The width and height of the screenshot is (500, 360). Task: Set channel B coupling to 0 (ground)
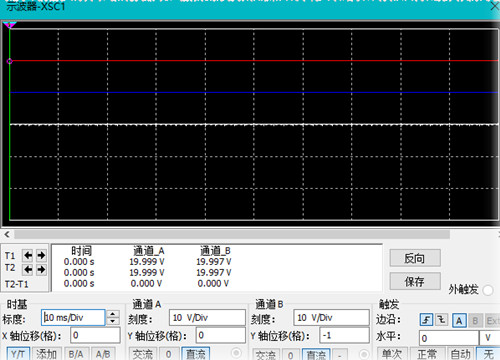(x=291, y=355)
